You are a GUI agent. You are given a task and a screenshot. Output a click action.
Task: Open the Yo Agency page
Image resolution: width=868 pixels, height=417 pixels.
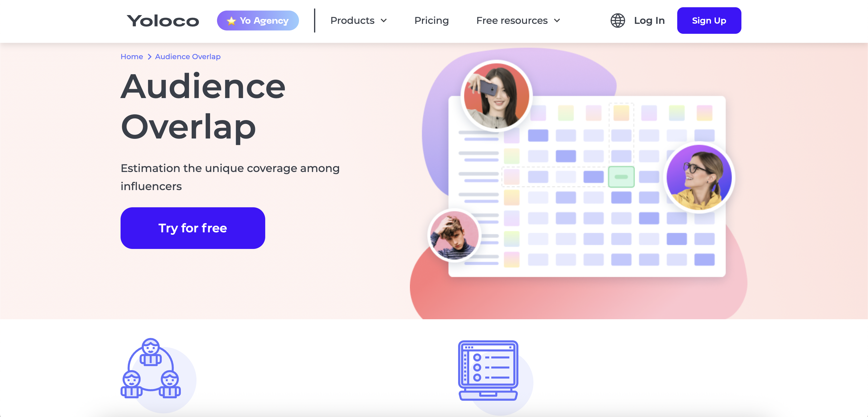pyautogui.click(x=258, y=21)
